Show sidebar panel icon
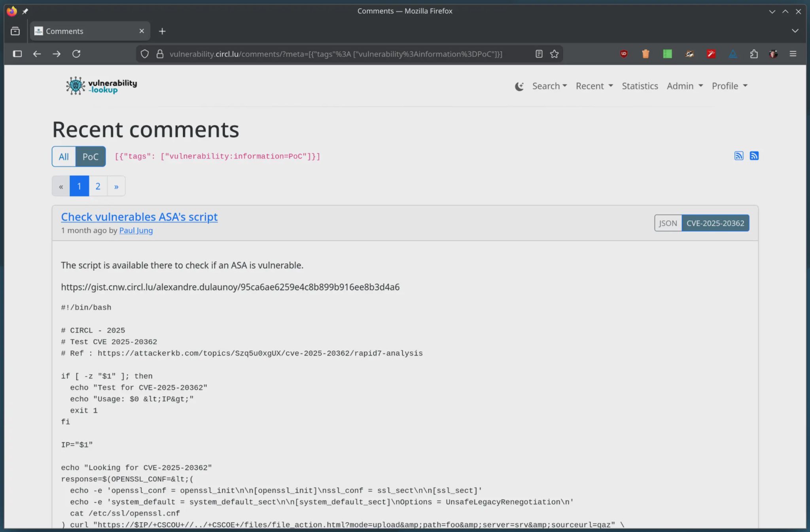The image size is (810, 532). pos(17,54)
